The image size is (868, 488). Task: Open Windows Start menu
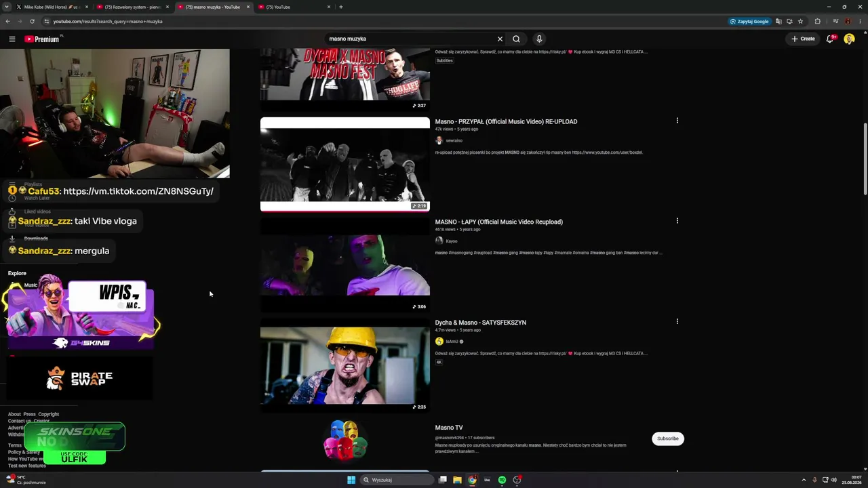tap(351, 480)
